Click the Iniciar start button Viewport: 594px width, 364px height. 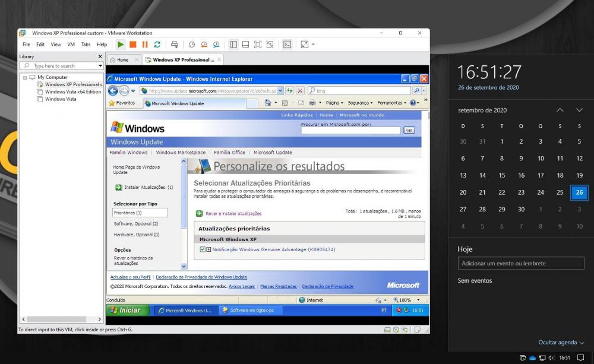(x=127, y=310)
